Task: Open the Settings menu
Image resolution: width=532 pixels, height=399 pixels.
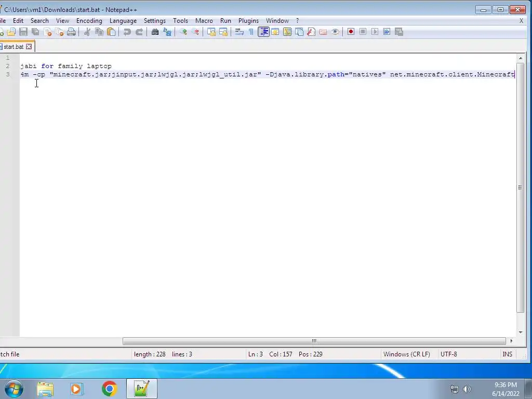Action: [155, 21]
